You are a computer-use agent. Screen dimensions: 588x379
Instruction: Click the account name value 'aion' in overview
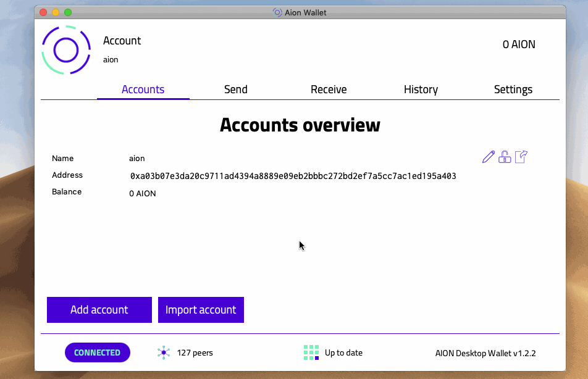pos(137,158)
